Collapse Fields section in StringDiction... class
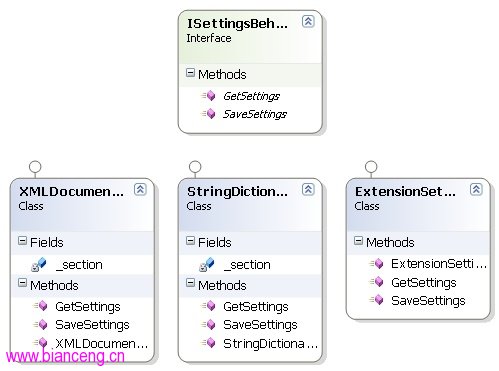 [190, 241]
